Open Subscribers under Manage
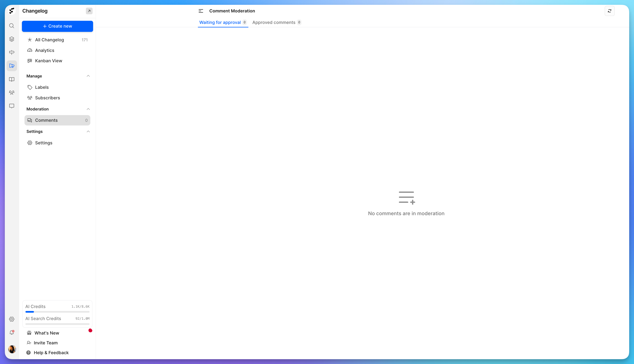This screenshot has width=634, height=364. [x=57, y=98]
